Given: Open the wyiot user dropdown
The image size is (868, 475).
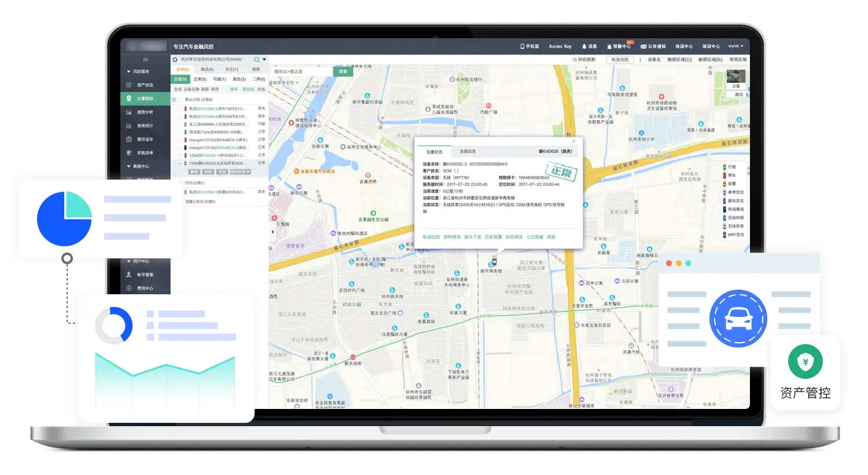Looking at the screenshot, I should (x=735, y=46).
